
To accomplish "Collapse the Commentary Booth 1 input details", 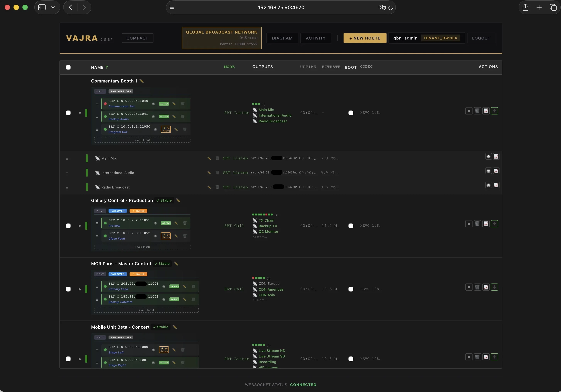I will (80, 113).
